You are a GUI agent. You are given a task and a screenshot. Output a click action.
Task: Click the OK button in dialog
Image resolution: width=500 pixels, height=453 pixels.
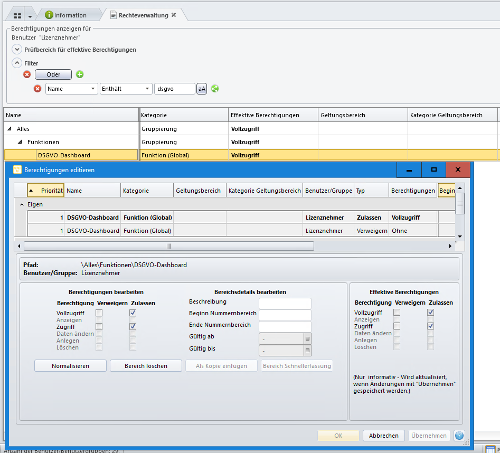(x=338, y=435)
